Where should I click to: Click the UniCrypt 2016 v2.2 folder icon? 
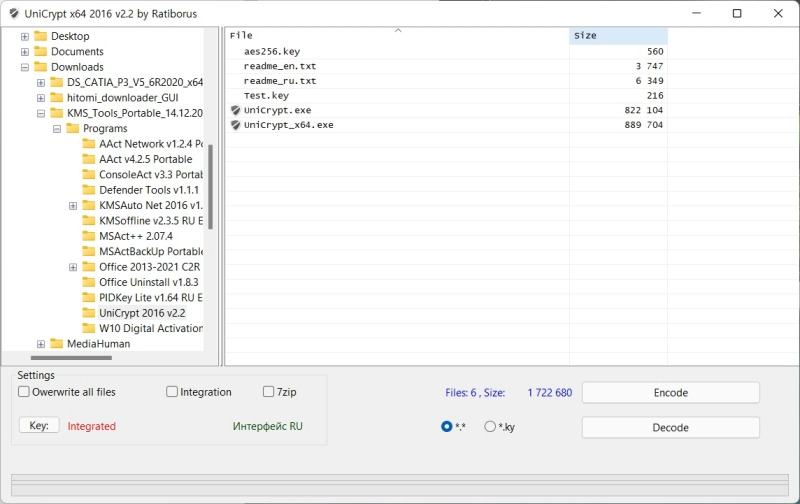click(89, 313)
